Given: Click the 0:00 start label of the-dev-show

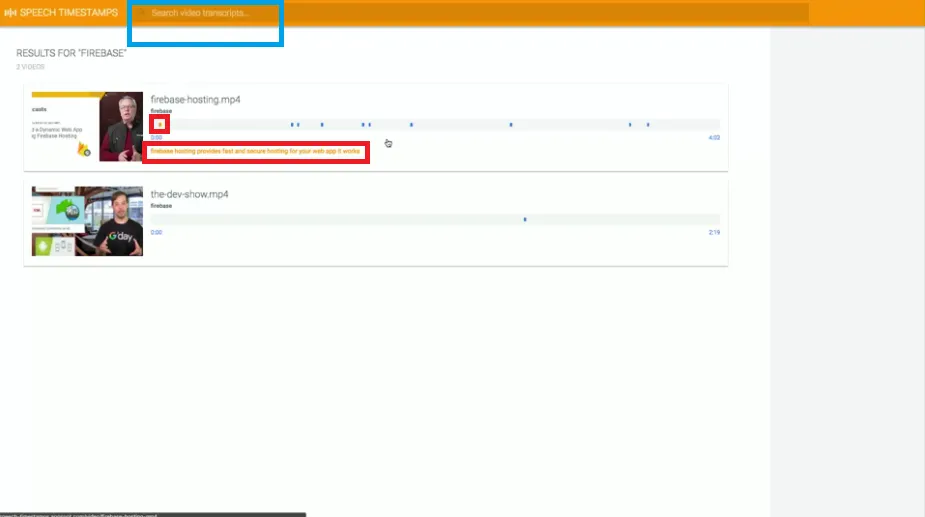Looking at the screenshot, I should coord(156,233).
